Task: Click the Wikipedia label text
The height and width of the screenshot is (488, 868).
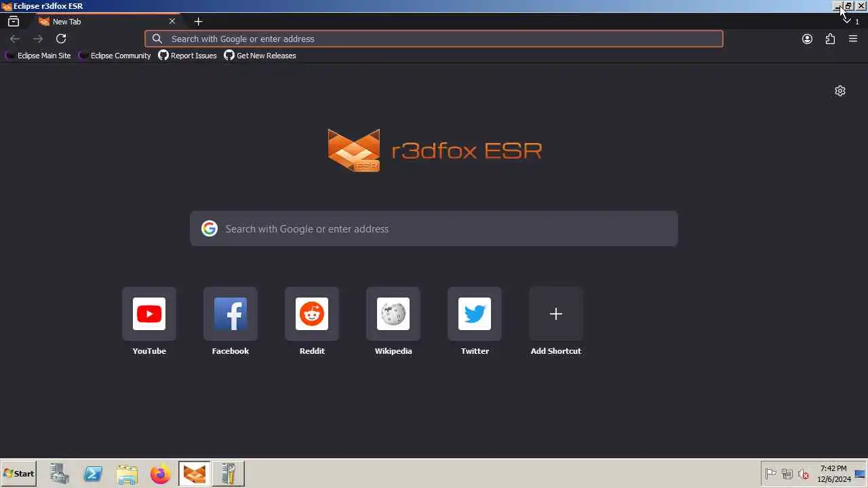Action: point(393,351)
